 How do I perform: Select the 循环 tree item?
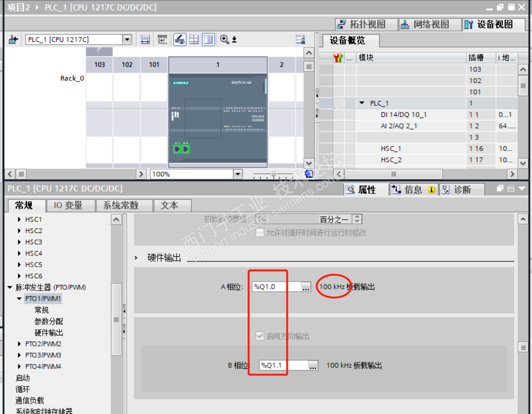tap(23, 389)
